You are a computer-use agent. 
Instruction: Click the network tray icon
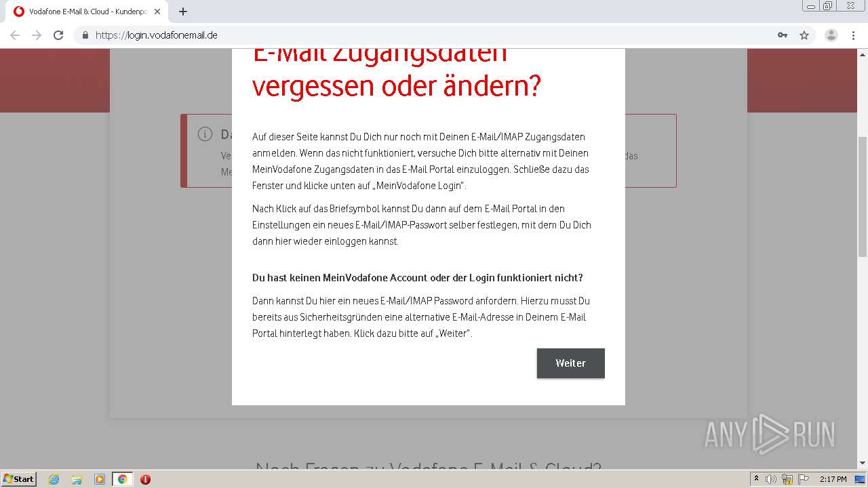tap(787, 479)
